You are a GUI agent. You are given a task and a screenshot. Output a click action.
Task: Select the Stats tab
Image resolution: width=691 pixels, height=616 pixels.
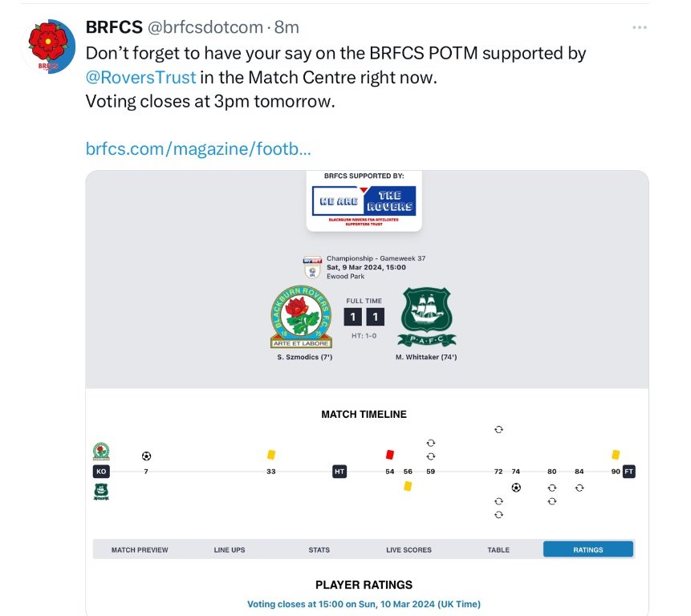coord(319,549)
